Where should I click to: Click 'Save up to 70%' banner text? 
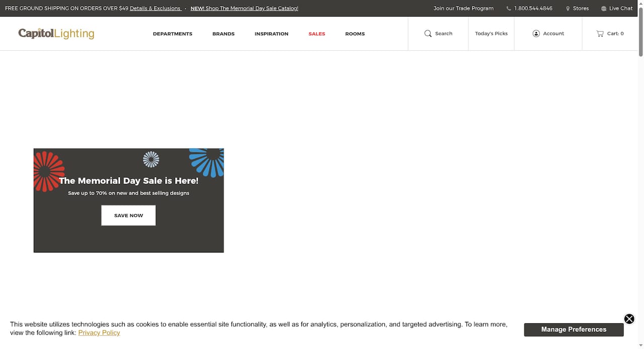[129, 193]
